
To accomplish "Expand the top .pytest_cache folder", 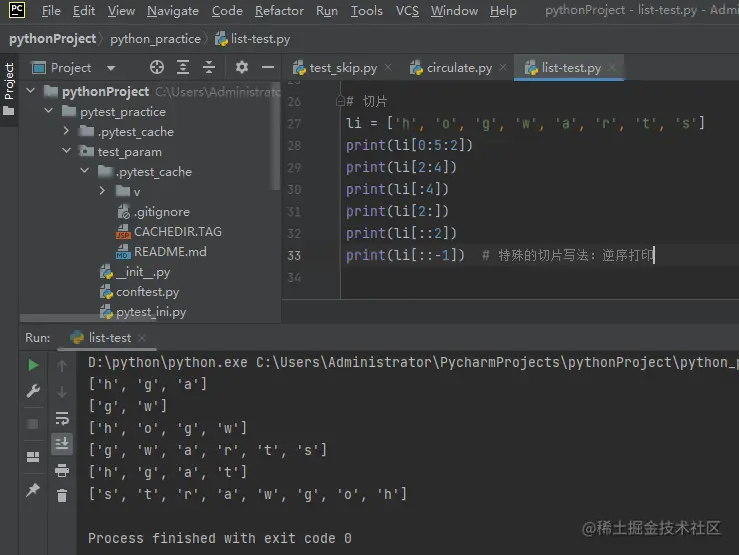I will 66,131.
